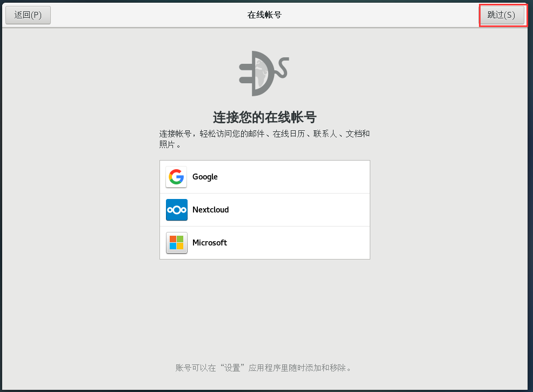
Task: Click the 在线帐号 title text
Action: (264, 15)
